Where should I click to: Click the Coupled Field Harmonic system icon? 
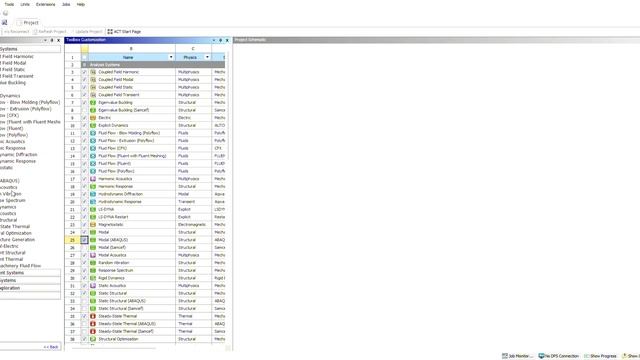coord(93,72)
